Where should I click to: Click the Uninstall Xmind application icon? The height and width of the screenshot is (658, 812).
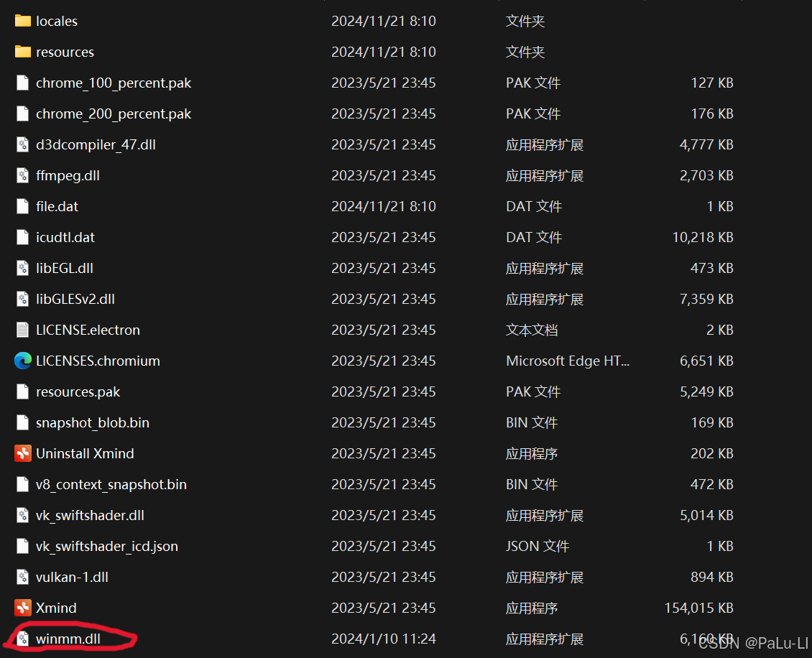(23, 453)
